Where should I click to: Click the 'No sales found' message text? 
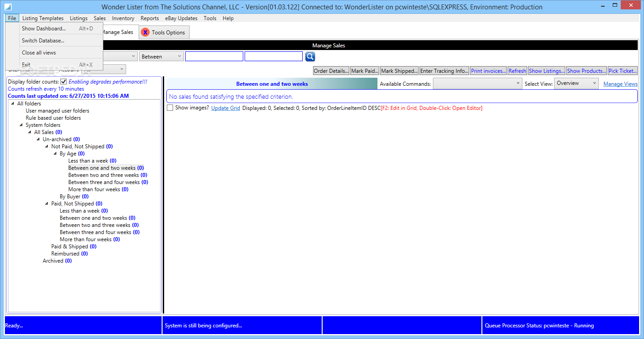click(x=231, y=96)
